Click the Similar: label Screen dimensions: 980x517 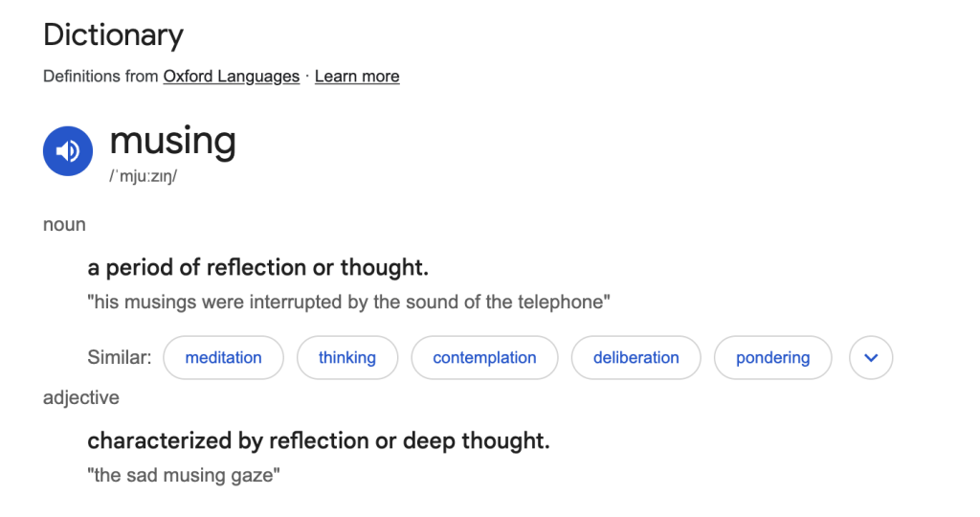tap(119, 357)
